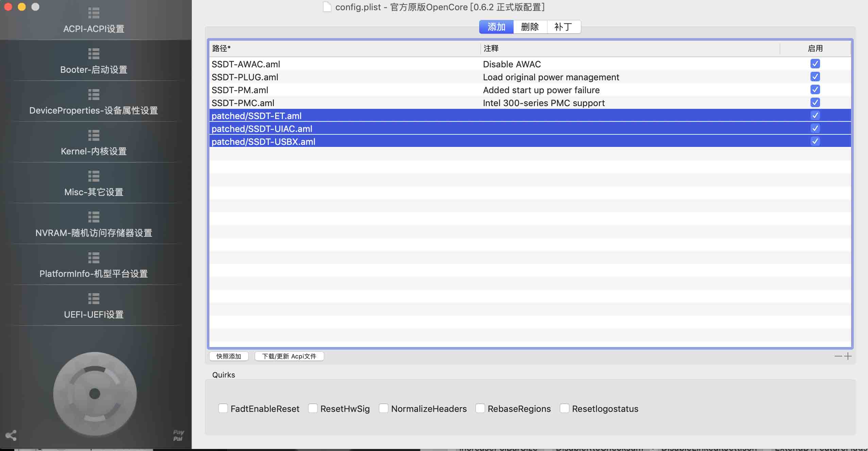Open the PlatformInfo section icon
868x451 pixels.
(x=94, y=258)
